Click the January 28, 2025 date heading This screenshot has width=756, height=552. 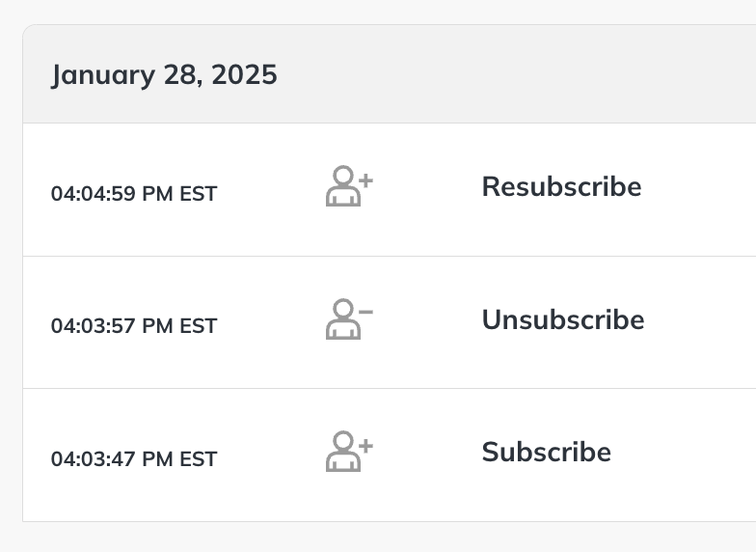point(164,75)
